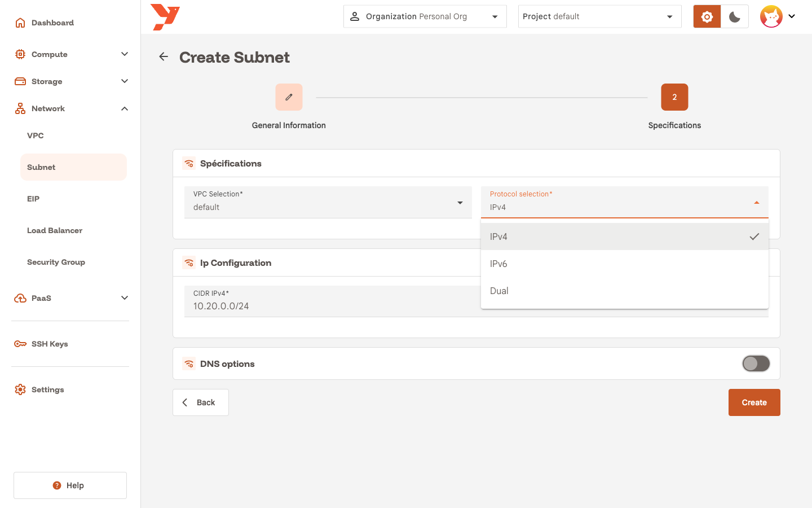Enable the DNS options toggle
Viewport: 812px width, 508px height.
[x=756, y=364]
